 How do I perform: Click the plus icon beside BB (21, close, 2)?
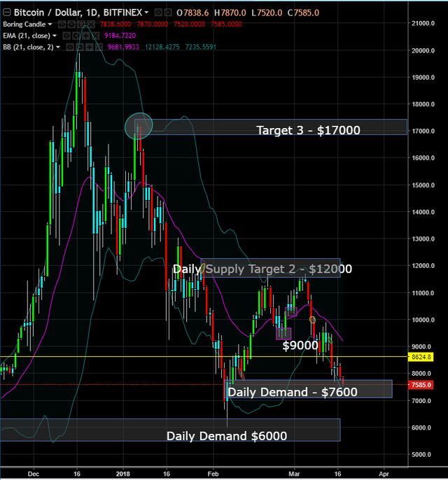tap(90, 47)
